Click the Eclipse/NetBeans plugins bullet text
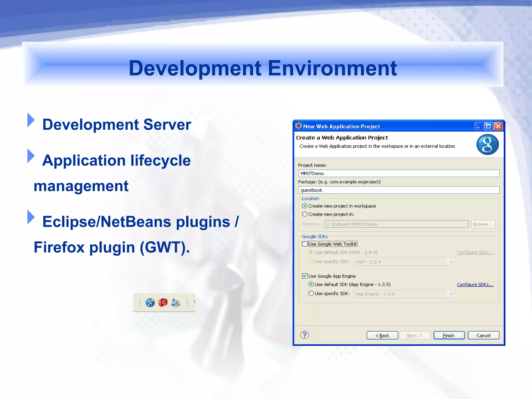The width and height of the screenshot is (532, 399). (136, 234)
